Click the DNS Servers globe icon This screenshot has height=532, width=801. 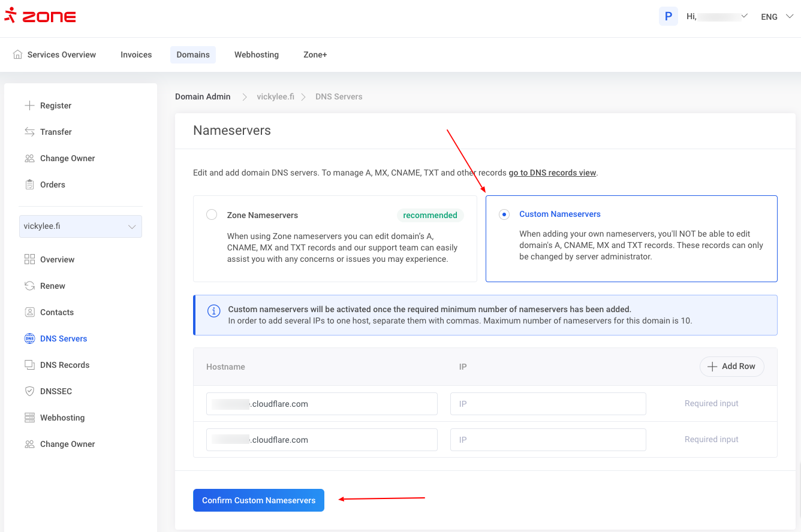(29, 338)
